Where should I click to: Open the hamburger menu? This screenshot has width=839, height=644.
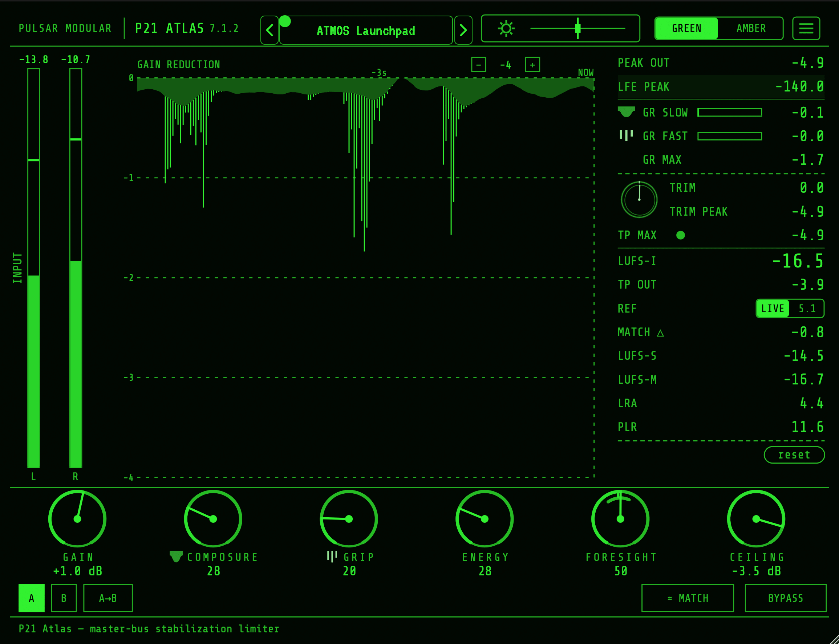806,28
